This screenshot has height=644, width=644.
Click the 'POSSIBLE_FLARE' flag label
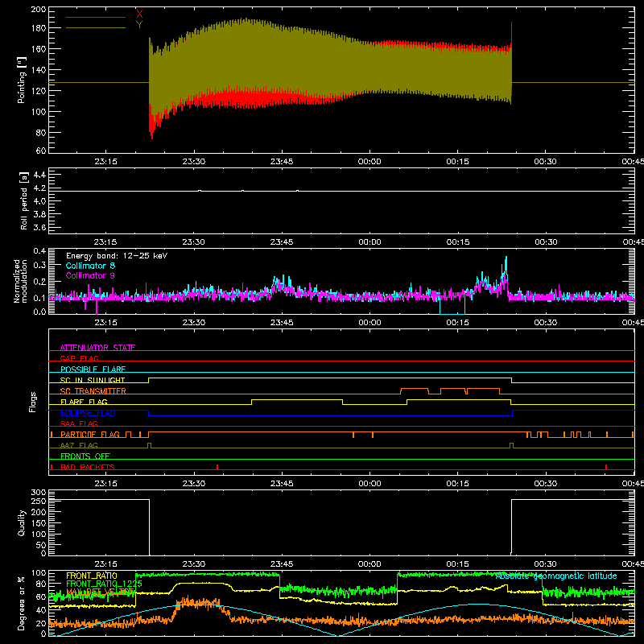coord(93,369)
